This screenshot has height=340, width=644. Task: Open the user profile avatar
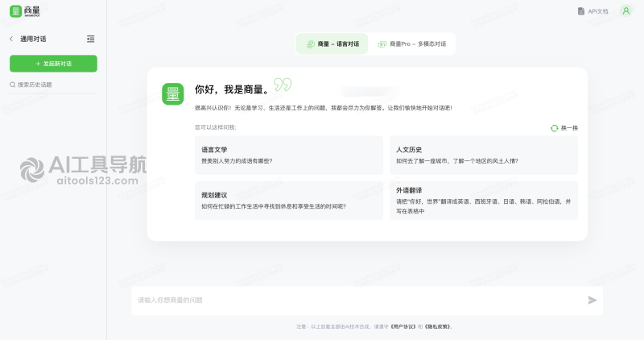pyautogui.click(x=626, y=11)
